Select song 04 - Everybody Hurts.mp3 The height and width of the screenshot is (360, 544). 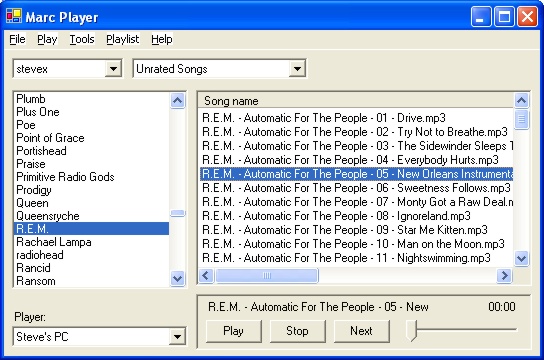356,160
